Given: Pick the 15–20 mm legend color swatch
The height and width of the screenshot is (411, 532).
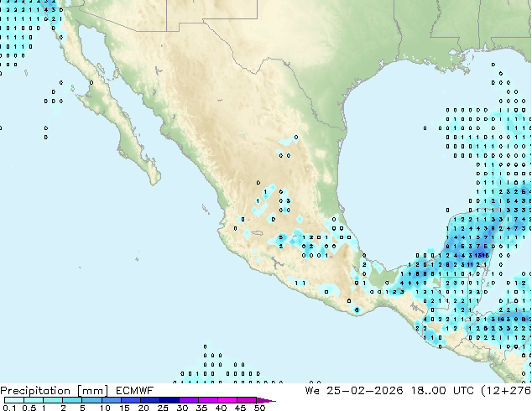Looking at the screenshot, I should tap(130, 400).
